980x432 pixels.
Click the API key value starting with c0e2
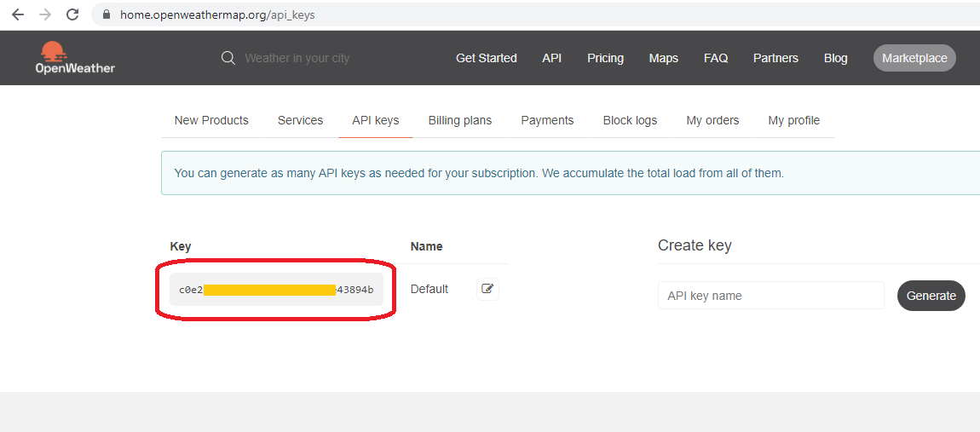[276, 290]
